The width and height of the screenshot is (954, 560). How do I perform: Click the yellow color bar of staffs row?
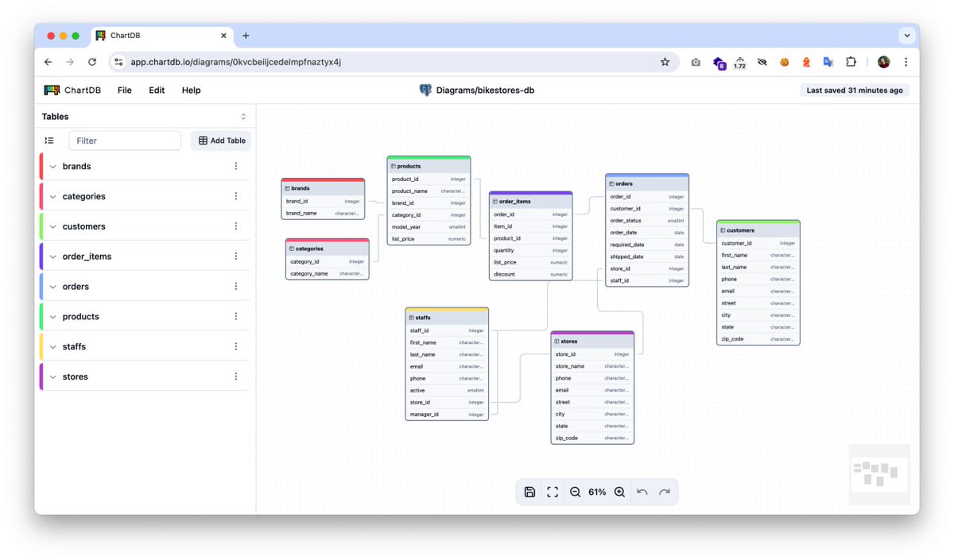tap(41, 346)
